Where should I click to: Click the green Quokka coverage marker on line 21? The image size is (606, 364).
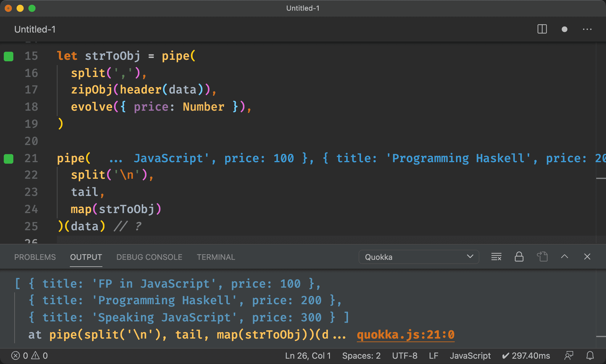point(9,159)
